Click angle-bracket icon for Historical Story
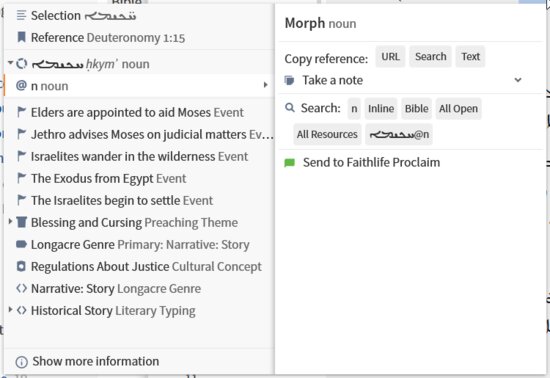The width and height of the screenshot is (550, 378). pyautogui.click(x=21, y=310)
